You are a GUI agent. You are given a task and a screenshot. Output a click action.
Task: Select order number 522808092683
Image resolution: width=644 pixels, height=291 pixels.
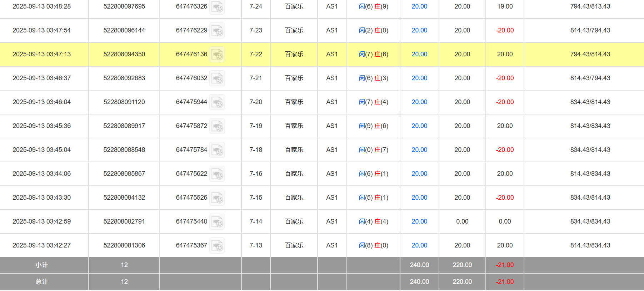[124, 78]
